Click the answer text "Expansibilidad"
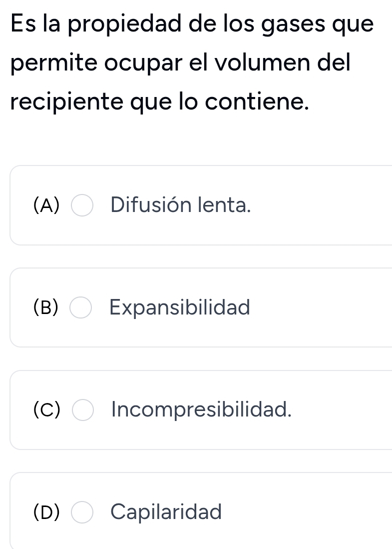This screenshot has height=549, width=392. coord(180,307)
